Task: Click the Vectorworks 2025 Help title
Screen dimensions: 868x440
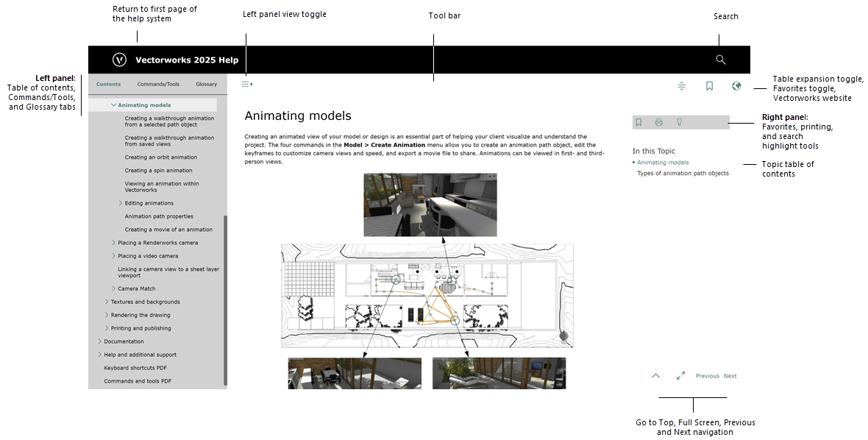Action: (x=187, y=60)
